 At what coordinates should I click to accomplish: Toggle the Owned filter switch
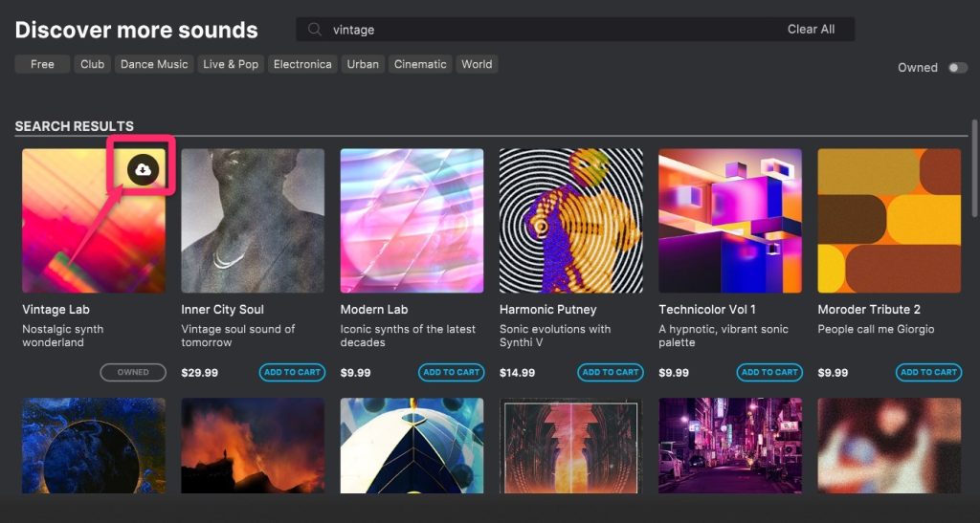[x=956, y=68]
